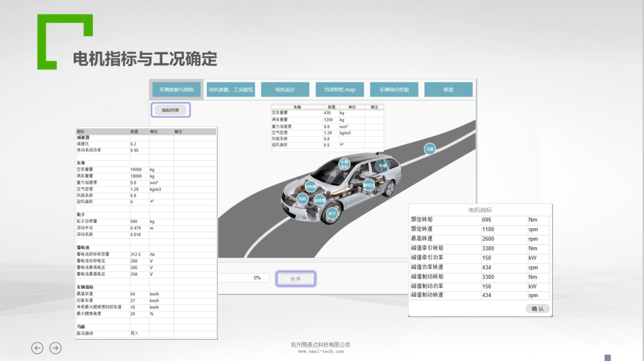Select 空气密度 value 1.29 in 车身 table
644x361 pixels.
pos(331,133)
